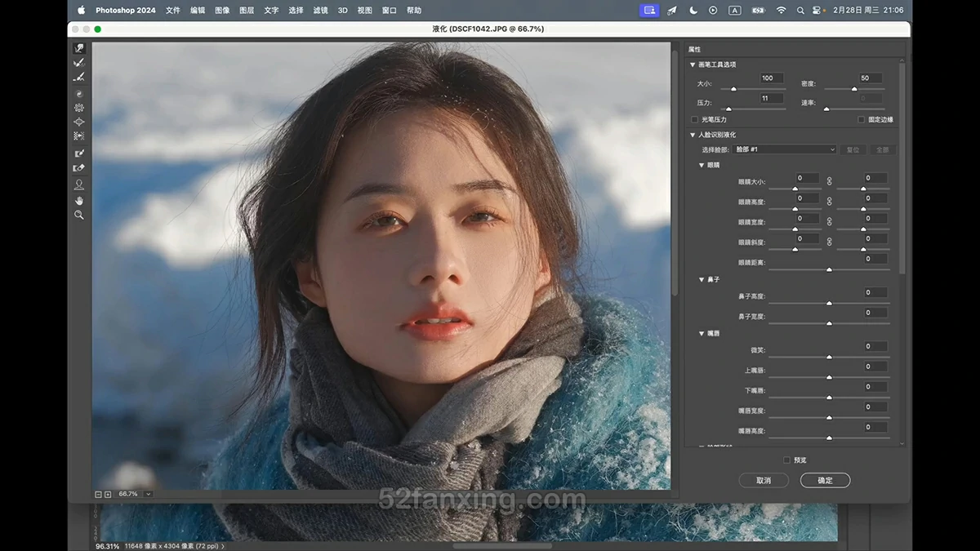Open the 滤镜 menu
980x551 pixels.
[x=320, y=11]
